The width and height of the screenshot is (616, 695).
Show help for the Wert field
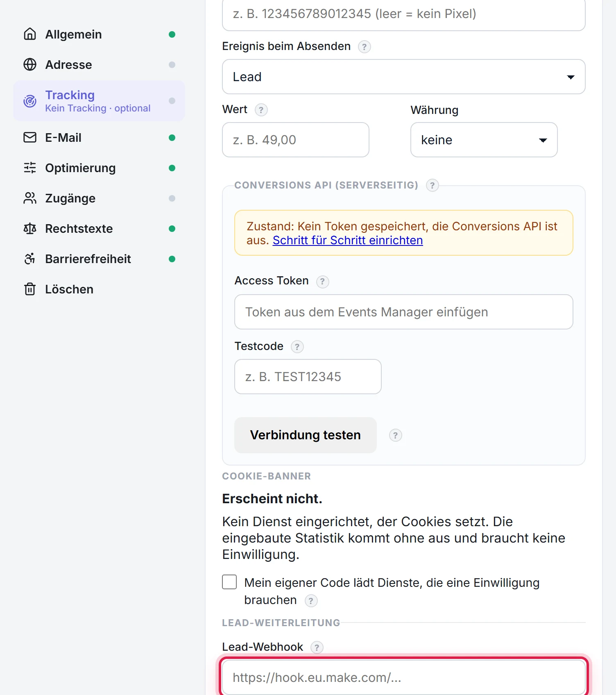click(x=261, y=110)
